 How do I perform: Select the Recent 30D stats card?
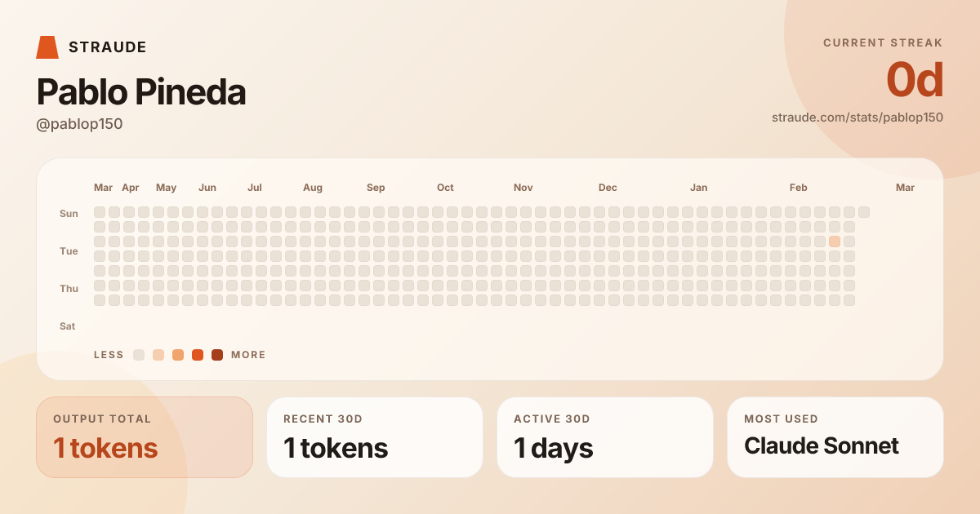tap(375, 437)
